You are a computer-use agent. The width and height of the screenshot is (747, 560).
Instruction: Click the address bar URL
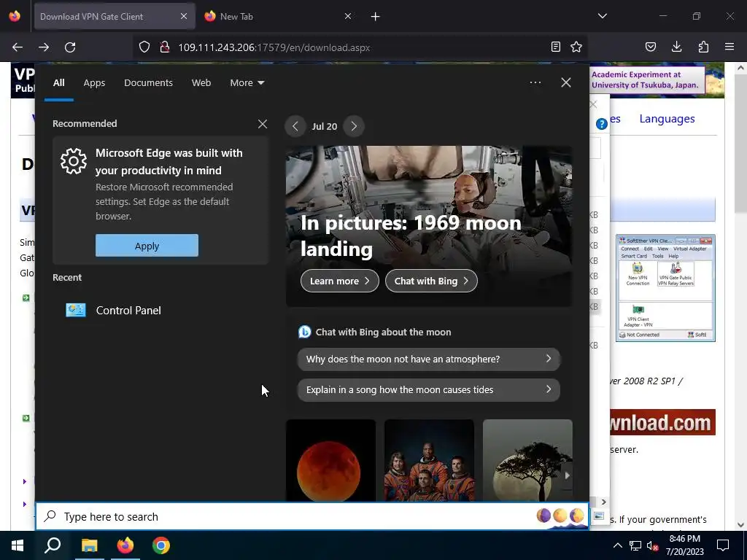point(274,47)
